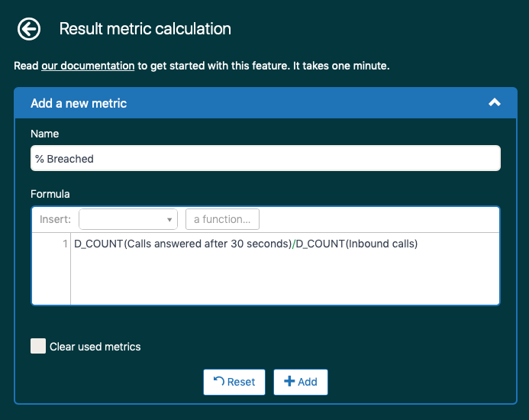This screenshot has height=420, width=529.
Task: Enable the Clear used metrics checkbox
Action: pos(38,346)
